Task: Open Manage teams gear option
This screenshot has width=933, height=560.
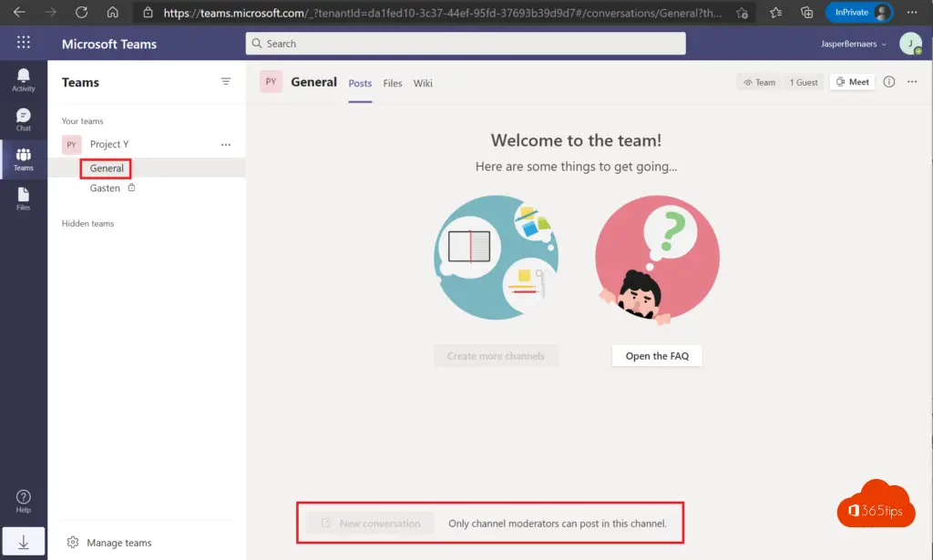Action: pyautogui.click(x=109, y=543)
